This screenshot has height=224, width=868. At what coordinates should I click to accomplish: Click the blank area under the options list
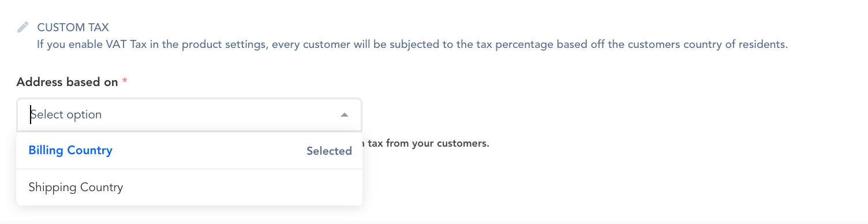189,215
